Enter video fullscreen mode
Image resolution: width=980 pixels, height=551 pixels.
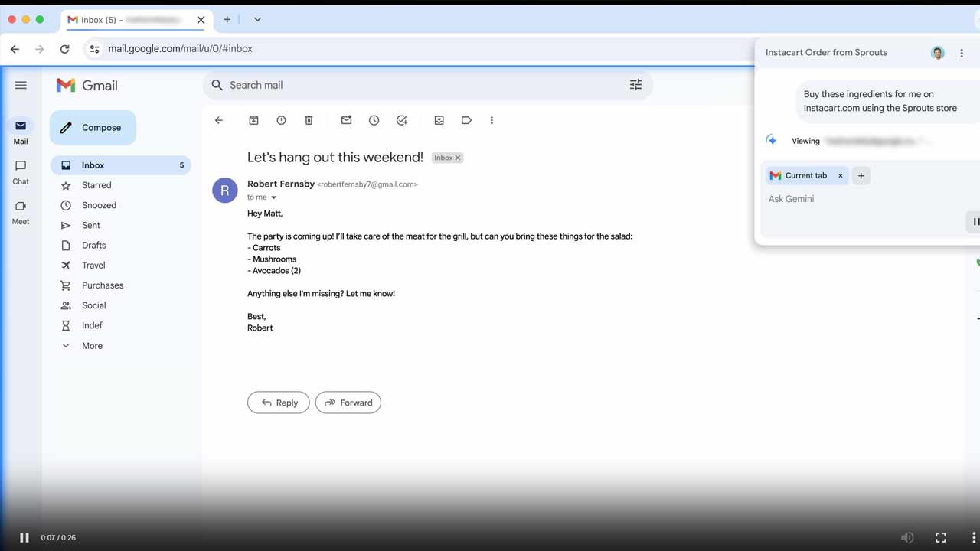coord(941,537)
